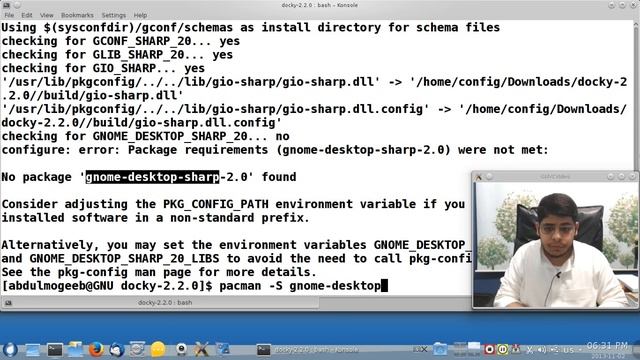Launch terminal from the panel shortcut

pos(54,350)
